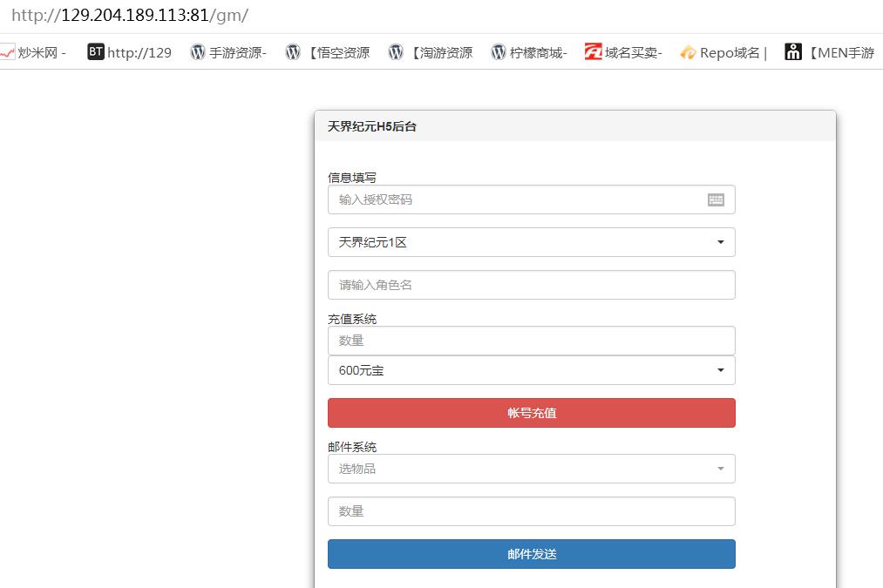Screen dimensions: 883x588
Task: Open the 淘游资源 bookmark
Action: [x=431, y=52]
